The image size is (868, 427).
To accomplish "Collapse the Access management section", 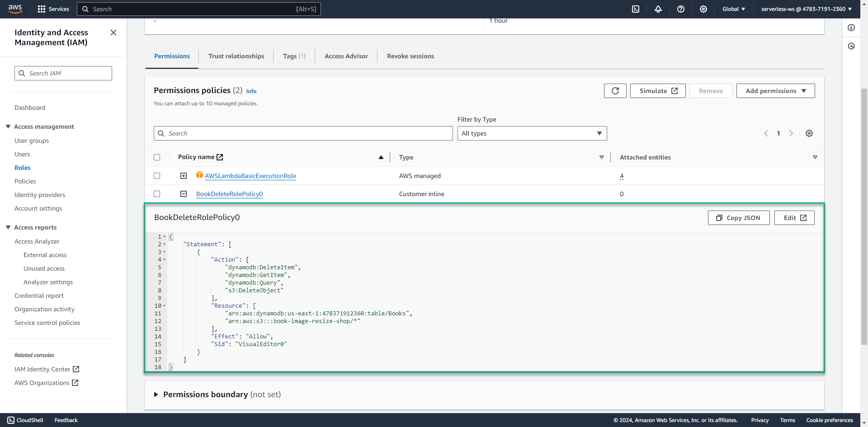I will [8, 127].
